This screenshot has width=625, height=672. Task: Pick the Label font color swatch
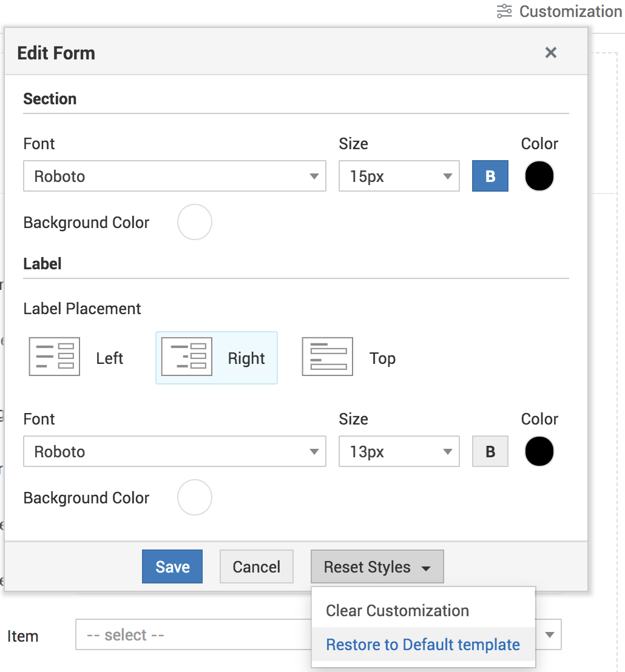point(539,452)
